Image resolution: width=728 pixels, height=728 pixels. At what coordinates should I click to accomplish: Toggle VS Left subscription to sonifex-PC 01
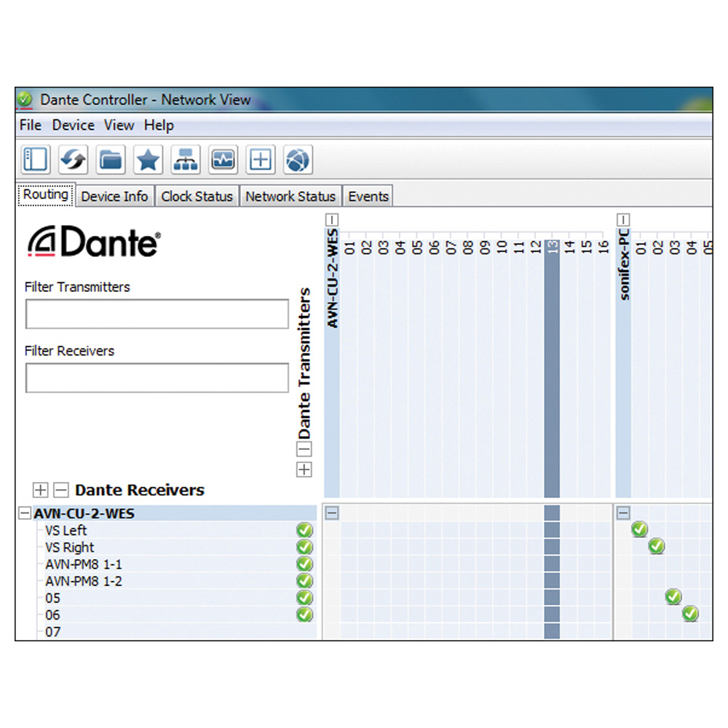tap(640, 529)
